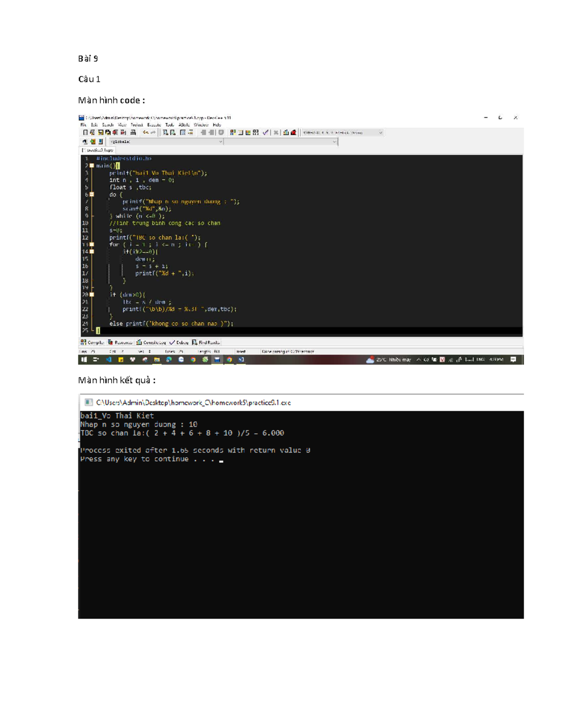Collapse the for-loop fold marker at line 13
The width and height of the screenshot is (563, 728).
coord(92,245)
